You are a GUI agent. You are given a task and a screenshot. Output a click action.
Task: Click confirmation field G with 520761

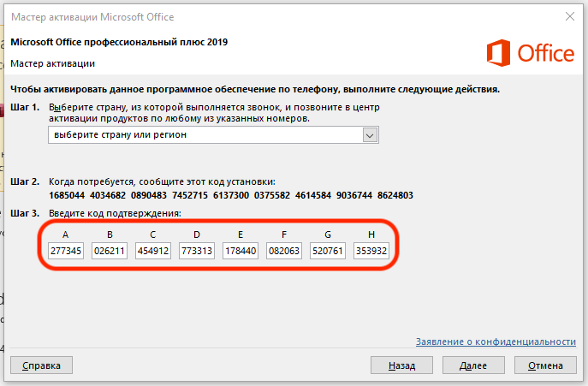328,252
